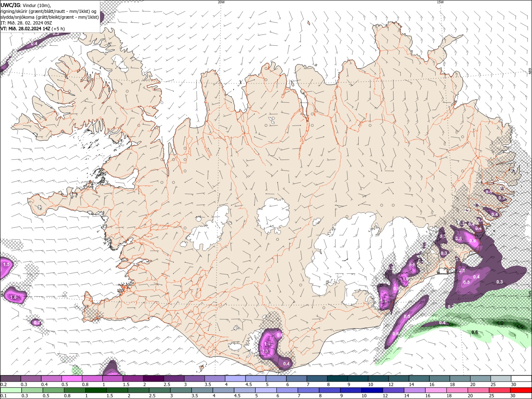
Task: Select lower-row blue-grey swatch labeled 4
Action: coord(224,390)
